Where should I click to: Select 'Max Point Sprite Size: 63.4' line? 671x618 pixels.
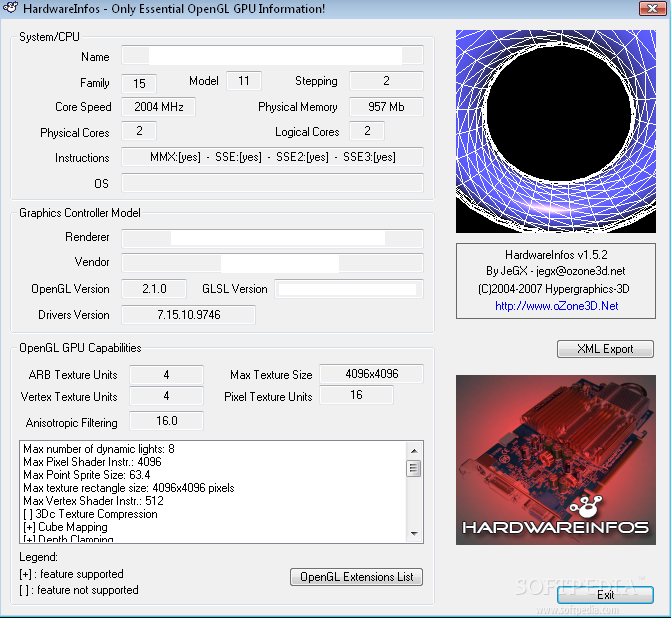click(87, 475)
